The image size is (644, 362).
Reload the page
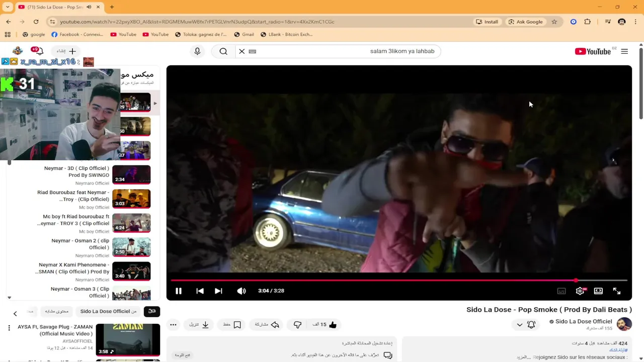(36, 22)
